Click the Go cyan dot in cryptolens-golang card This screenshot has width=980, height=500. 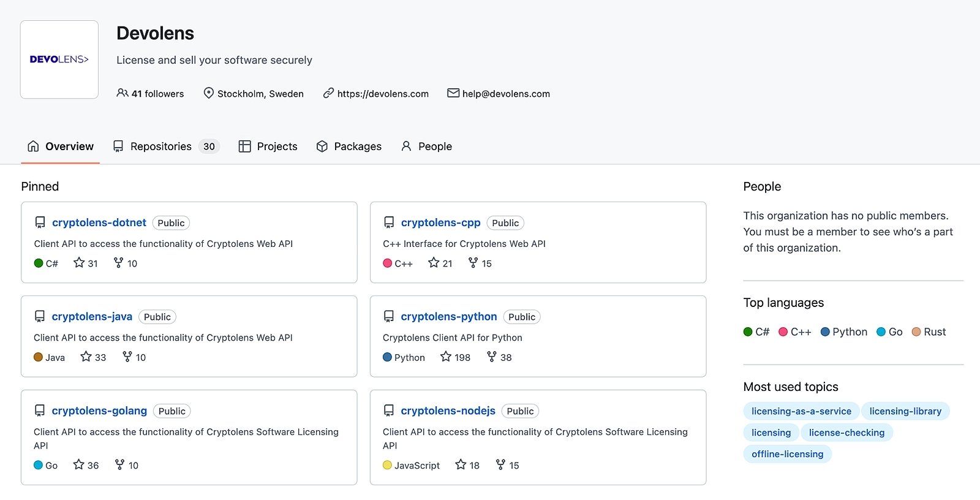click(x=38, y=465)
